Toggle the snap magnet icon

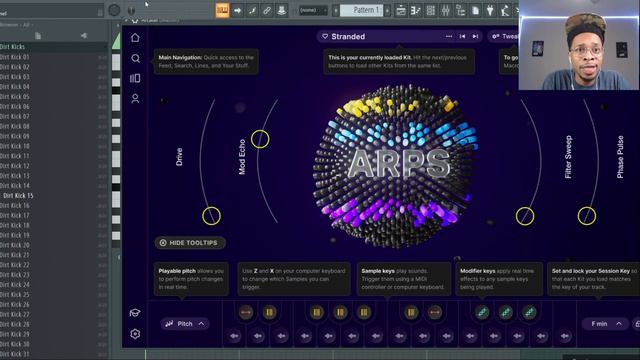pos(131,10)
